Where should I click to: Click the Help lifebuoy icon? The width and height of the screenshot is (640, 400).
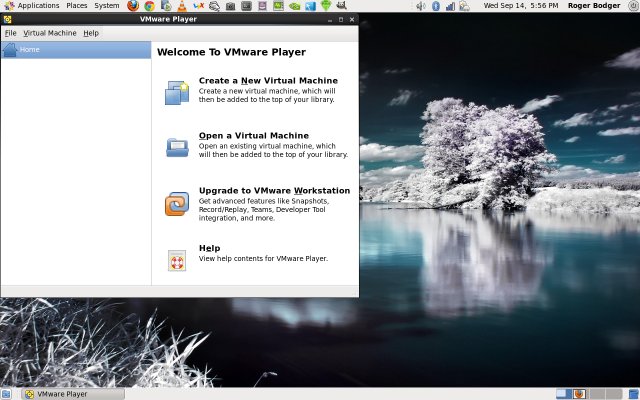click(177, 261)
